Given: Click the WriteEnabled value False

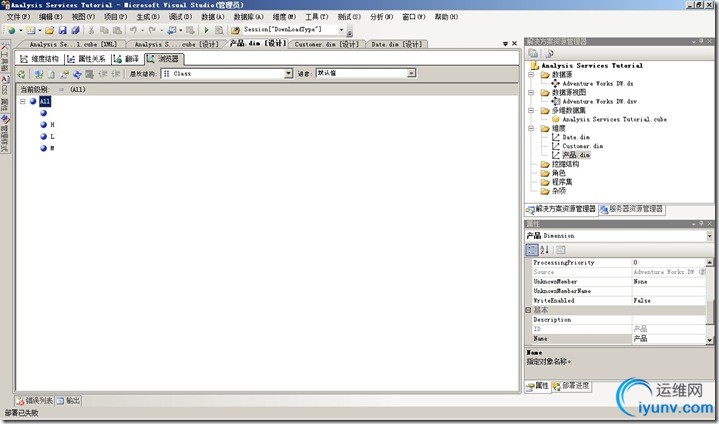Looking at the screenshot, I should (669, 301).
